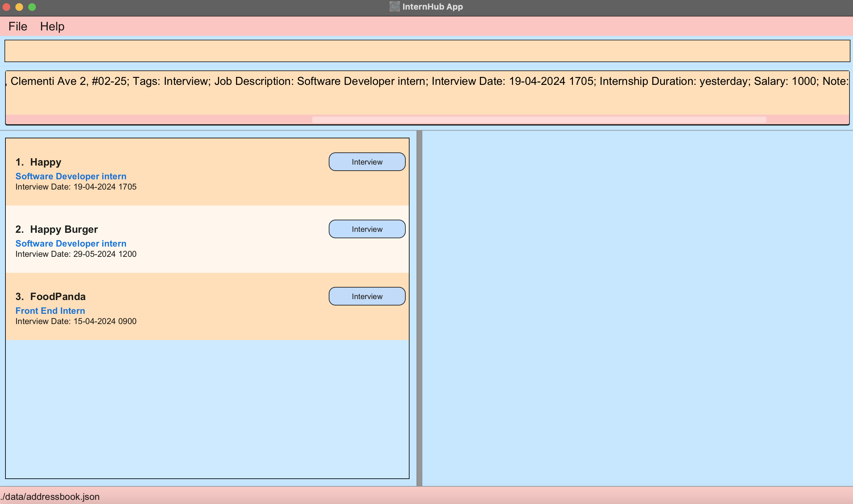Select the Happy company entry
The width and height of the screenshot is (853, 504).
[46, 162]
